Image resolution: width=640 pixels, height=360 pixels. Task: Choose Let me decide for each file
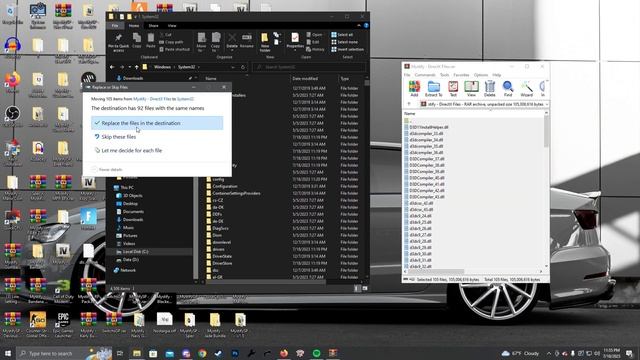pos(157,151)
